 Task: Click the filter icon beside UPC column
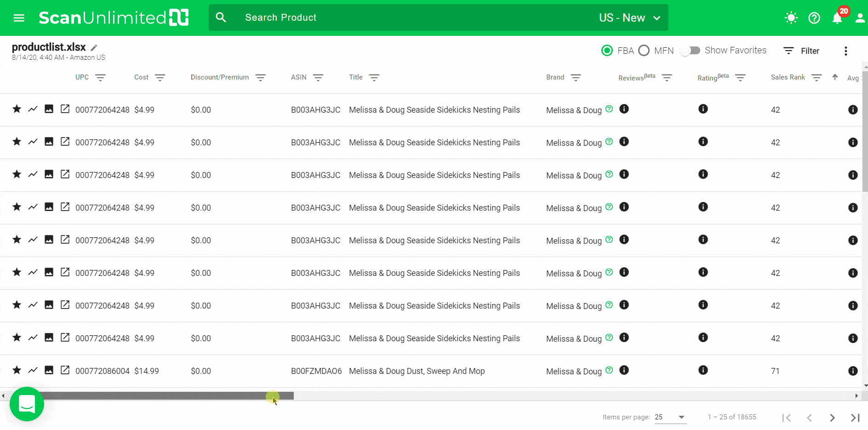pyautogui.click(x=100, y=78)
